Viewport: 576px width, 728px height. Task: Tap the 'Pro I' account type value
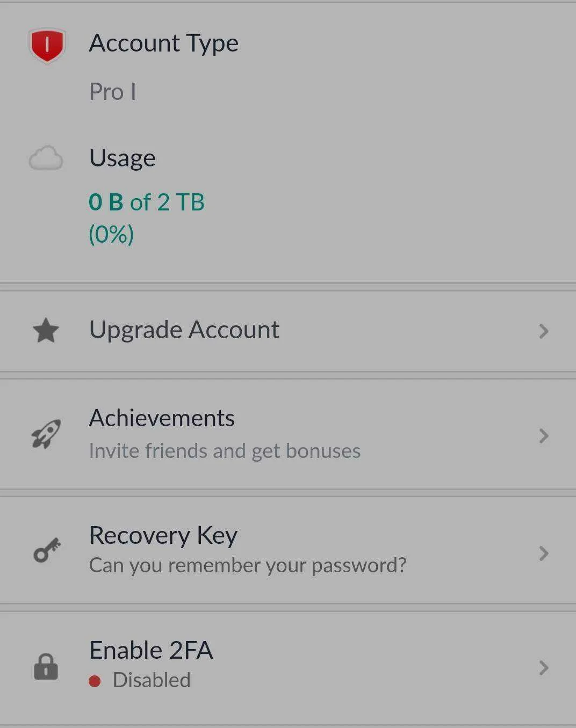click(x=112, y=92)
